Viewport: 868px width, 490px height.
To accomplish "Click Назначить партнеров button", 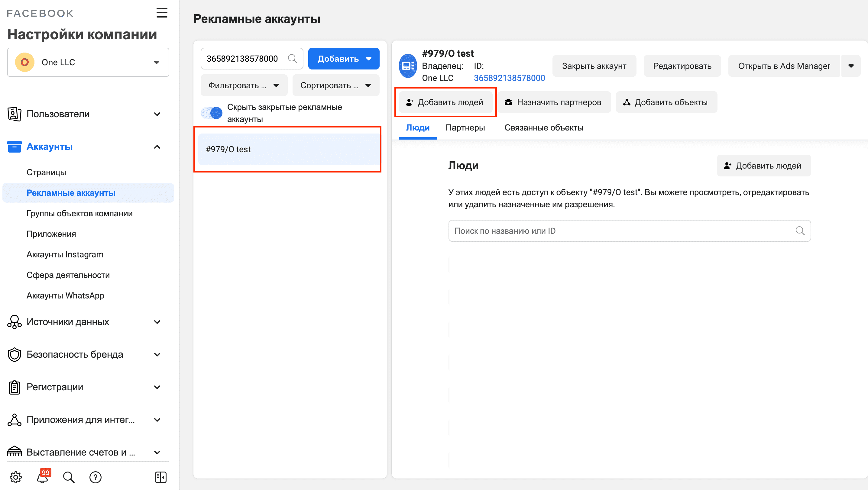I will 554,102.
